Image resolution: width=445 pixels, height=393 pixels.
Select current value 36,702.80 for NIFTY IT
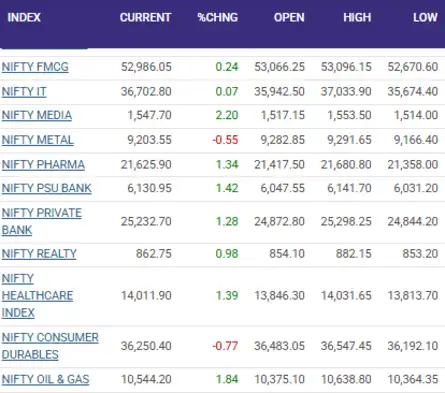click(146, 92)
